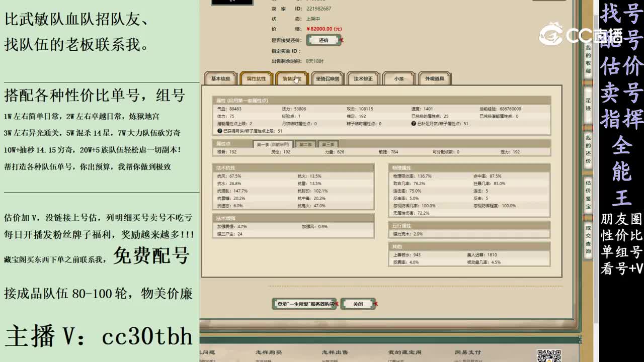Viewport: 644px width, 362px height.
Task: Click the streamer contact cc30tbh text
Action: click(147, 336)
